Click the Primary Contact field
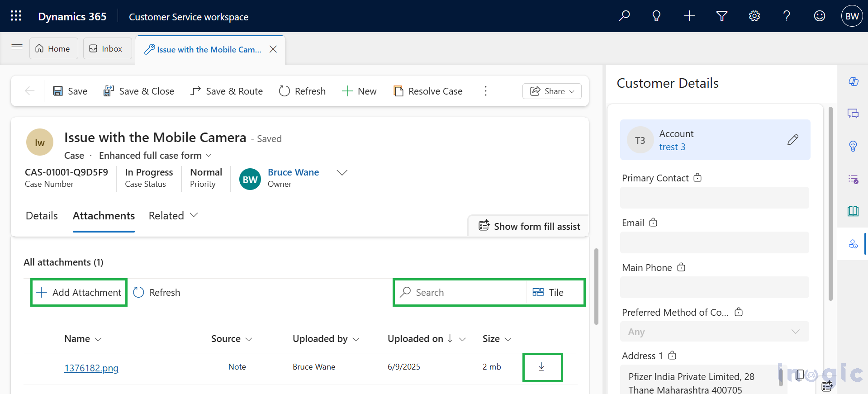Viewport: 868px width, 394px height. coord(715,198)
